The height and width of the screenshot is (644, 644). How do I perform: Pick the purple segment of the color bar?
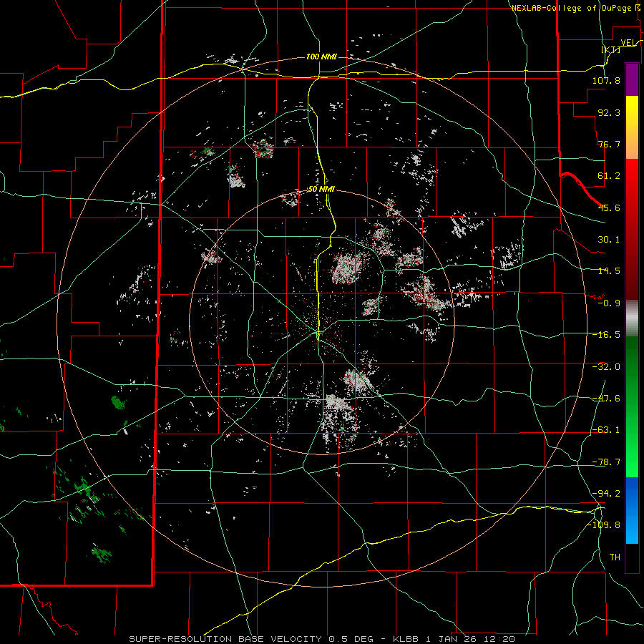[632, 79]
